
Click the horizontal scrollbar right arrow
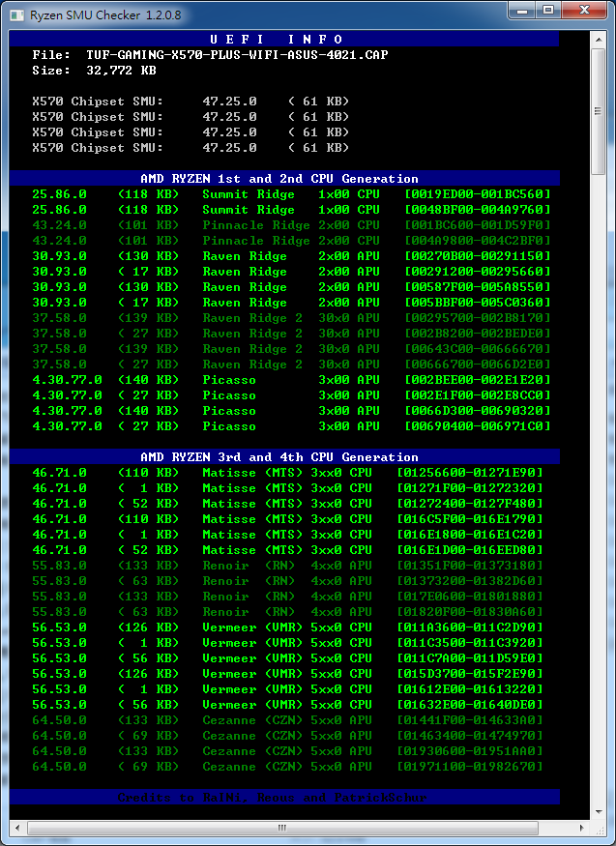(582, 828)
